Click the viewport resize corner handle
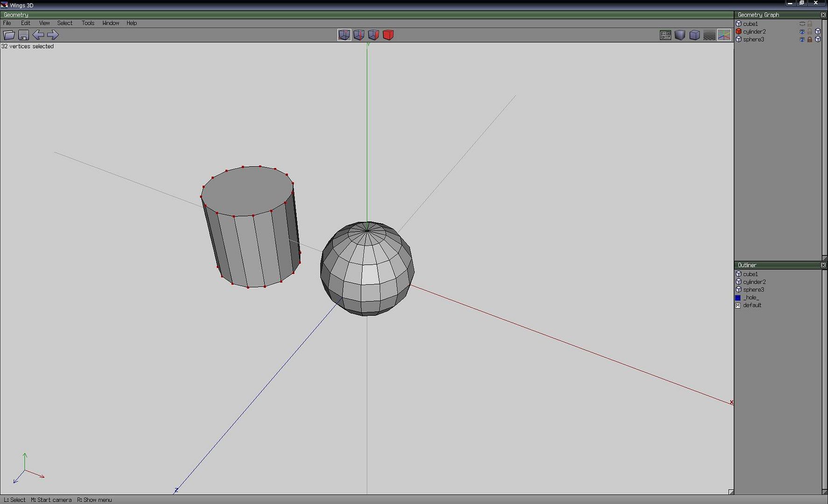Image resolution: width=828 pixels, height=504 pixels. (731, 492)
